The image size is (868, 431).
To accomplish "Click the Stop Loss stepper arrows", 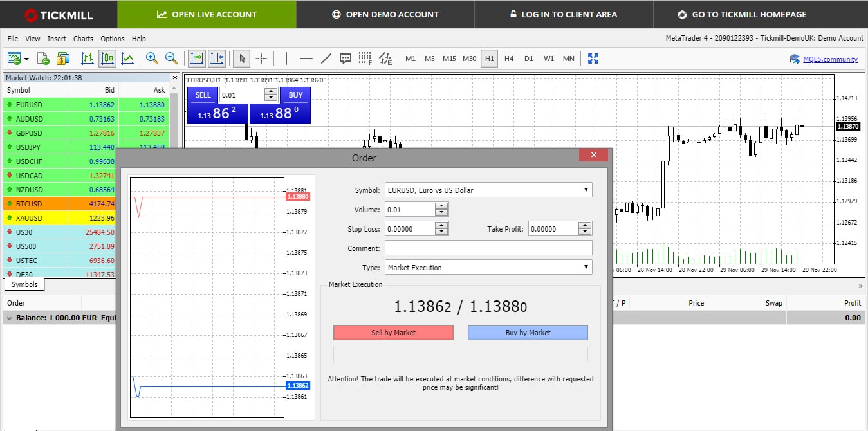I will [x=441, y=228].
